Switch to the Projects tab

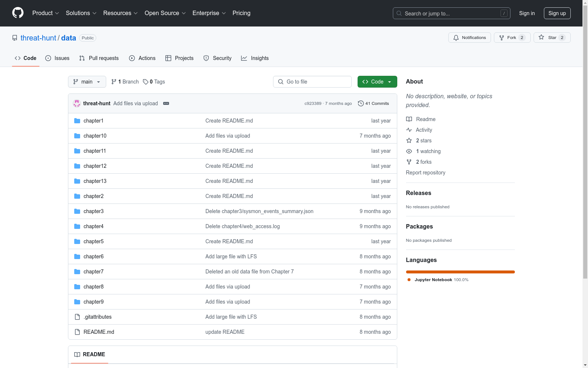(x=179, y=58)
